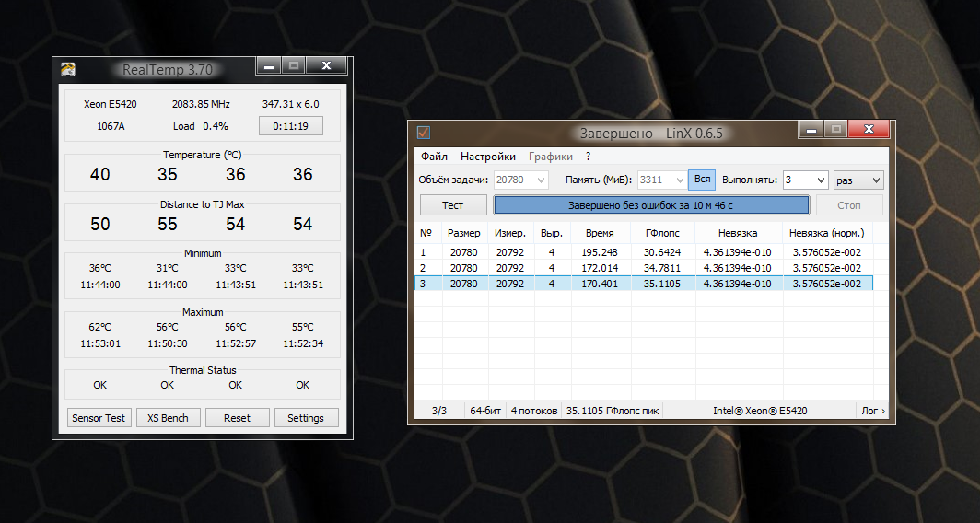Maximize the RealTemp window
This screenshot has width=980, height=523.
[294, 65]
